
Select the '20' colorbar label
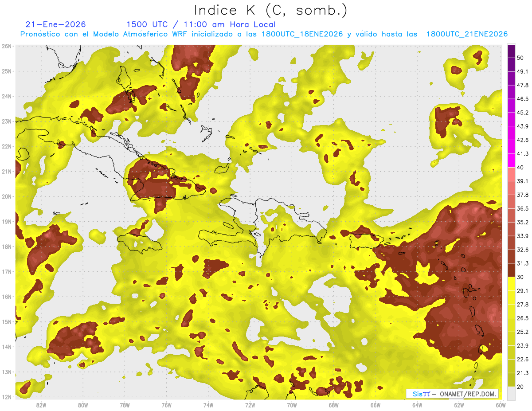click(521, 387)
